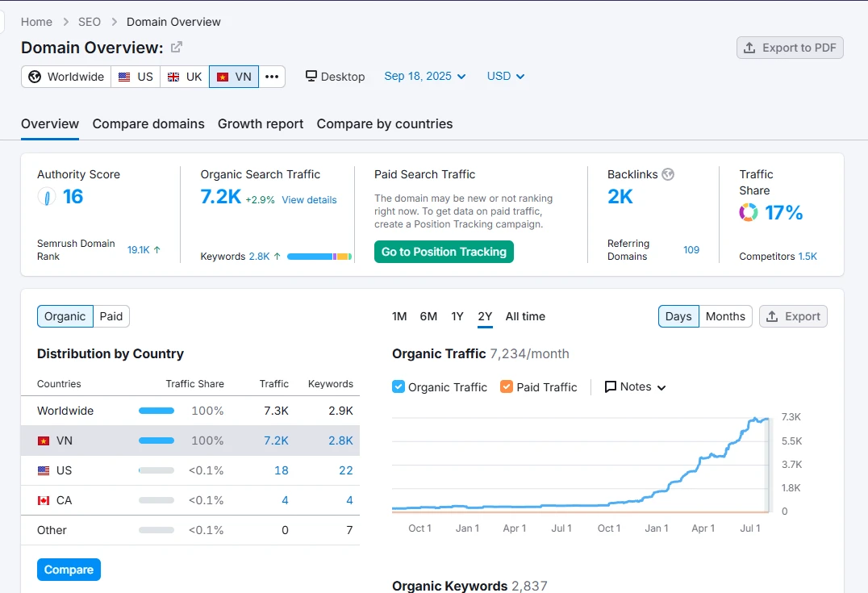The height and width of the screenshot is (593, 868).
Task: Click the View details link
Action: point(309,200)
